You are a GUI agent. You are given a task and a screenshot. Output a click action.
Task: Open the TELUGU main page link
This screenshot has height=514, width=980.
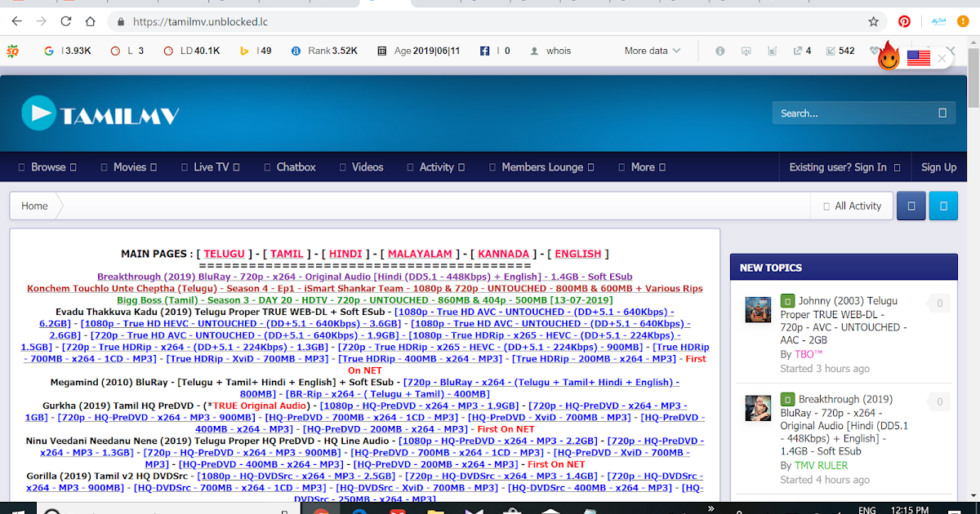coord(225,254)
